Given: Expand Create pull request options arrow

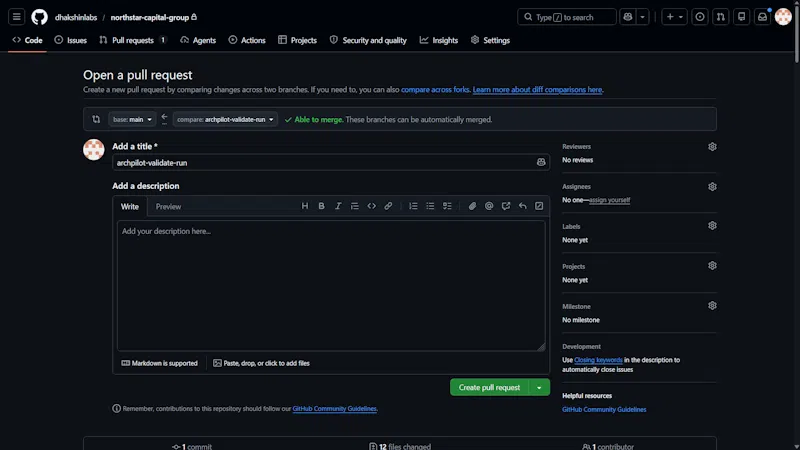Looking at the screenshot, I should tap(539, 387).
